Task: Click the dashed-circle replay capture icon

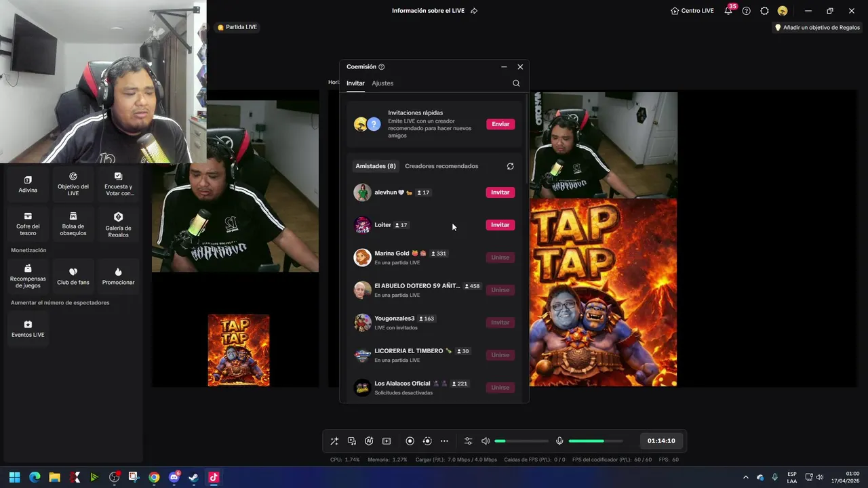Action: point(427,441)
